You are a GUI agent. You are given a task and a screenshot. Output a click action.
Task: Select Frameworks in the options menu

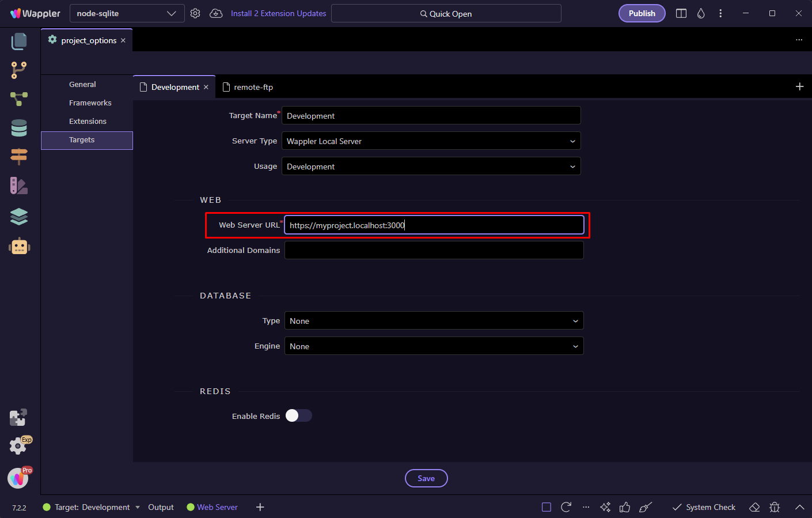pos(90,103)
